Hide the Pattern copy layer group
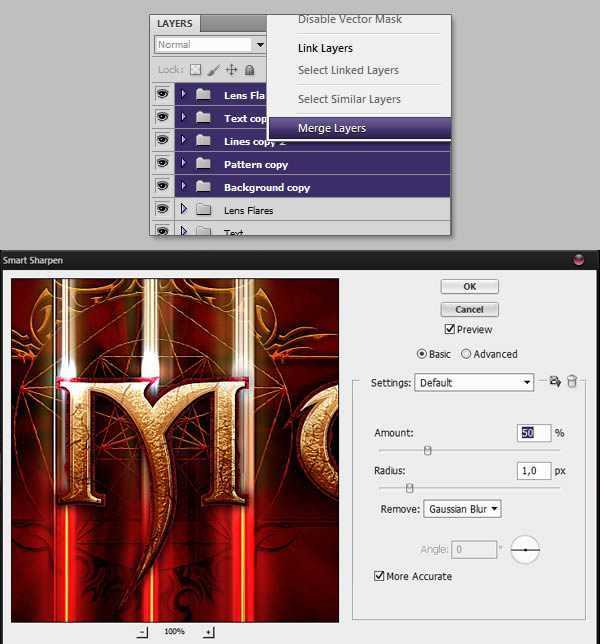Viewport: 600px width, 644px height. pyautogui.click(x=162, y=164)
